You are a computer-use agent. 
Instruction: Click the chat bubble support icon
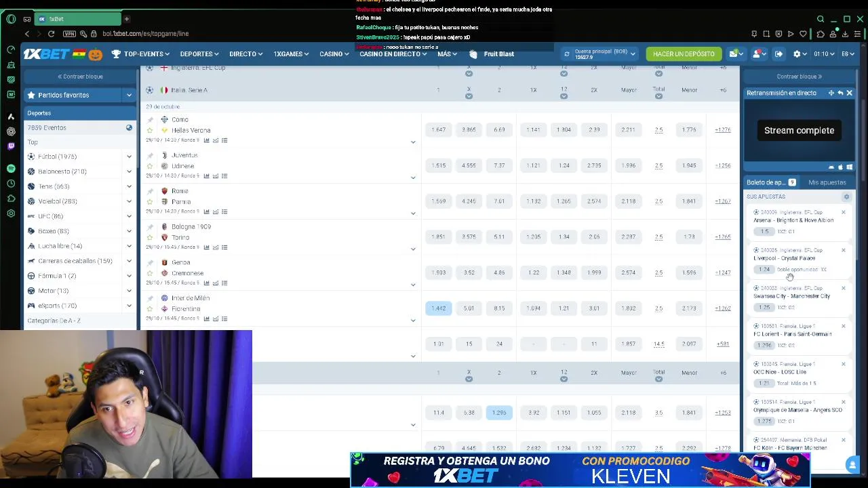852,464
